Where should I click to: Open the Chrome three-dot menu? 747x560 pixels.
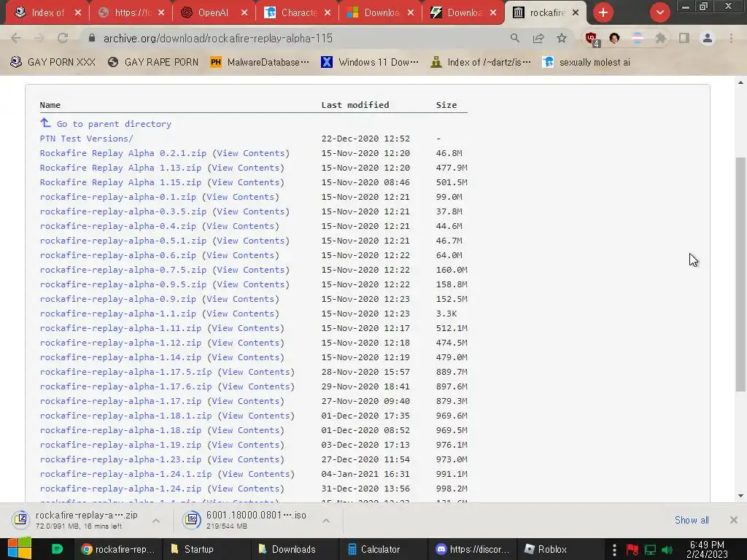[731, 38]
